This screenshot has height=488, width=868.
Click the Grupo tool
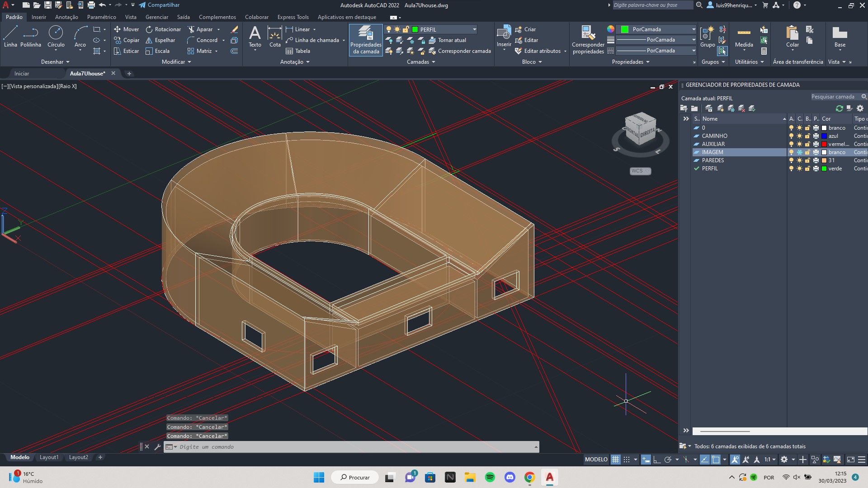coord(708,37)
